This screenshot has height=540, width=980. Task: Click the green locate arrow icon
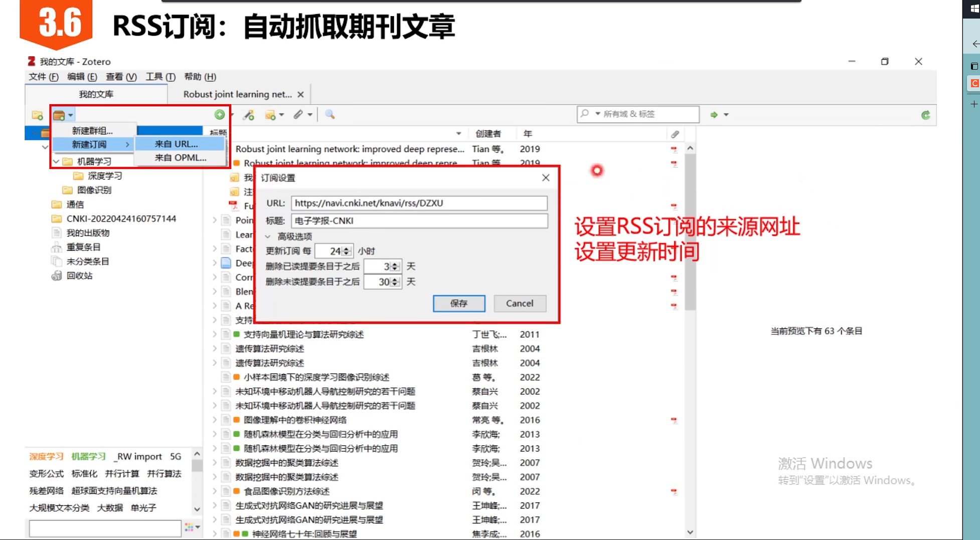point(714,114)
